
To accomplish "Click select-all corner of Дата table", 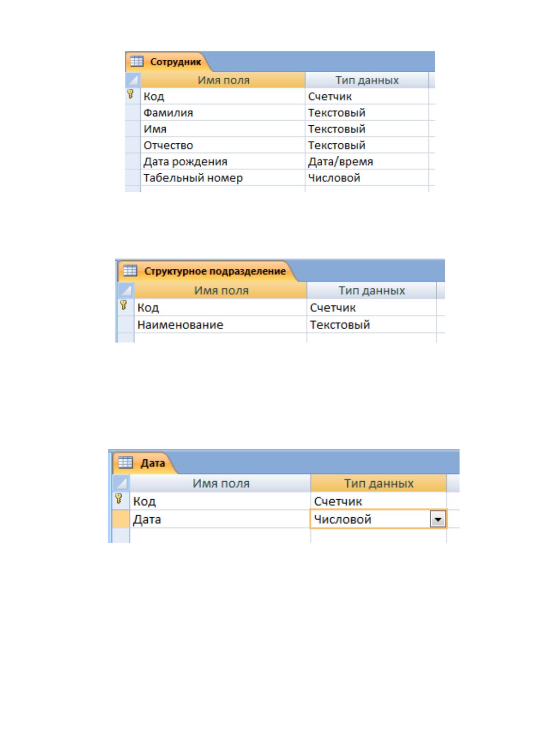I will 121,483.
